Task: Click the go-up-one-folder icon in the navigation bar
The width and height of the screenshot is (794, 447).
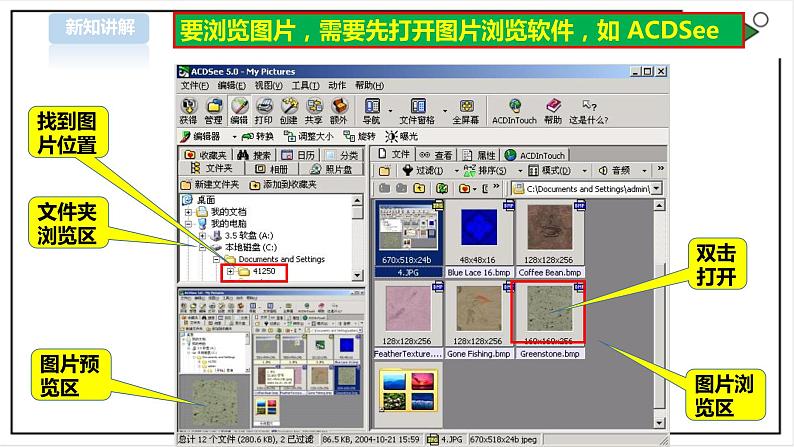Action: point(419,188)
